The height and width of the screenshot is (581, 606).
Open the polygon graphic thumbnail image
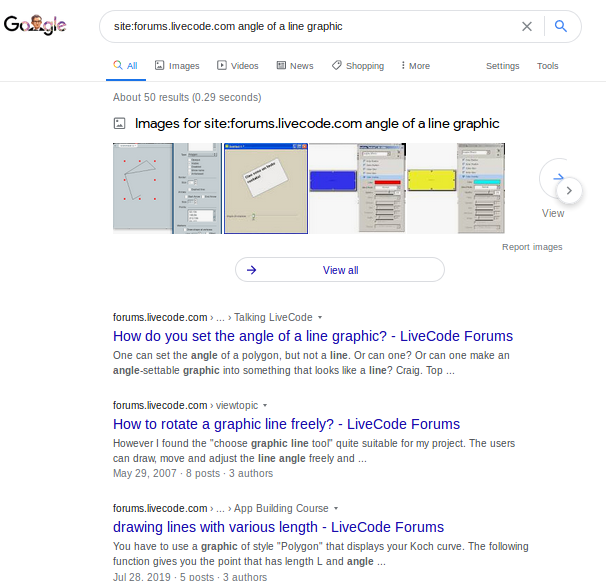pos(167,188)
